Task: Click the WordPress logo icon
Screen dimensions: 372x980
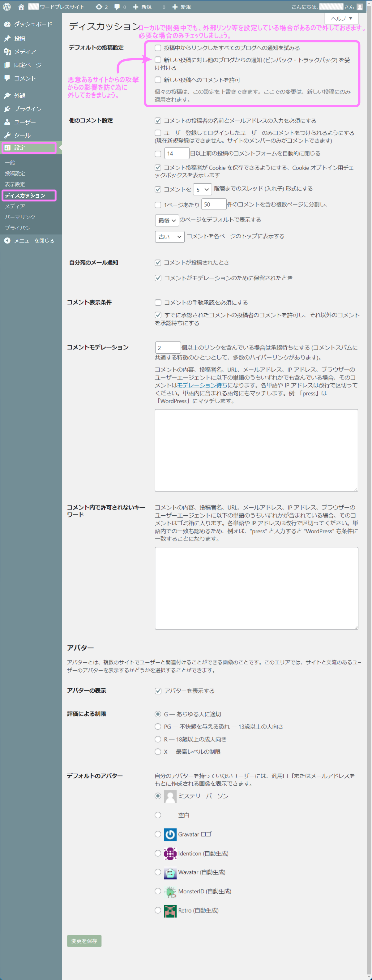Action: 7,7
